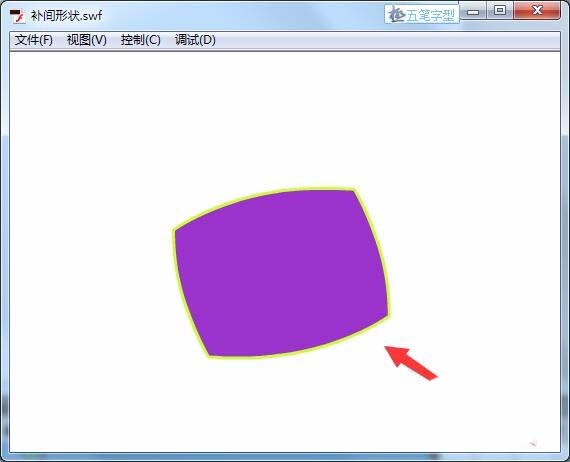Open the 文件(F) menu
Screen dimensions: 570x462
click(x=33, y=40)
